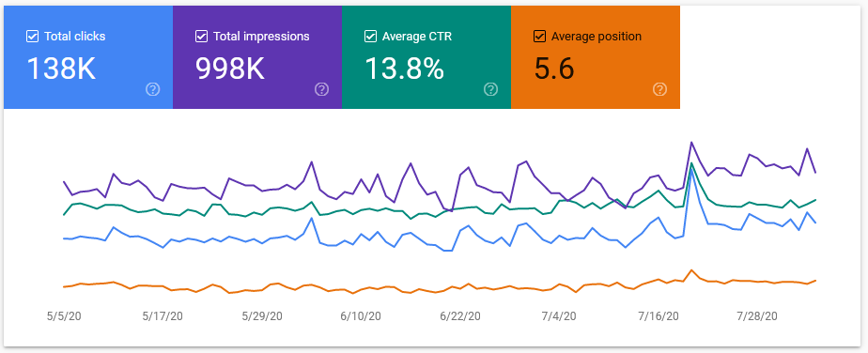Click the 13.8% average CTR value
This screenshot has height=353, width=868.
(x=404, y=69)
